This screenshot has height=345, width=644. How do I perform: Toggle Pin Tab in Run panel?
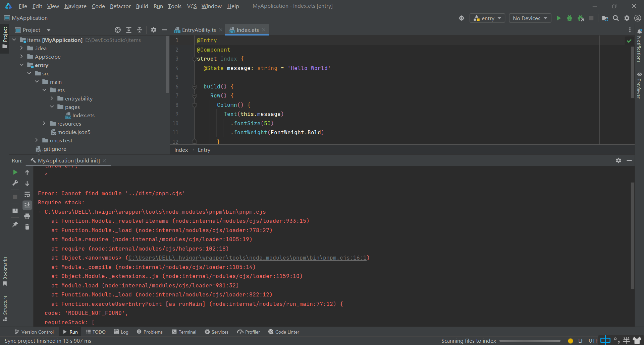pos(15,224)
